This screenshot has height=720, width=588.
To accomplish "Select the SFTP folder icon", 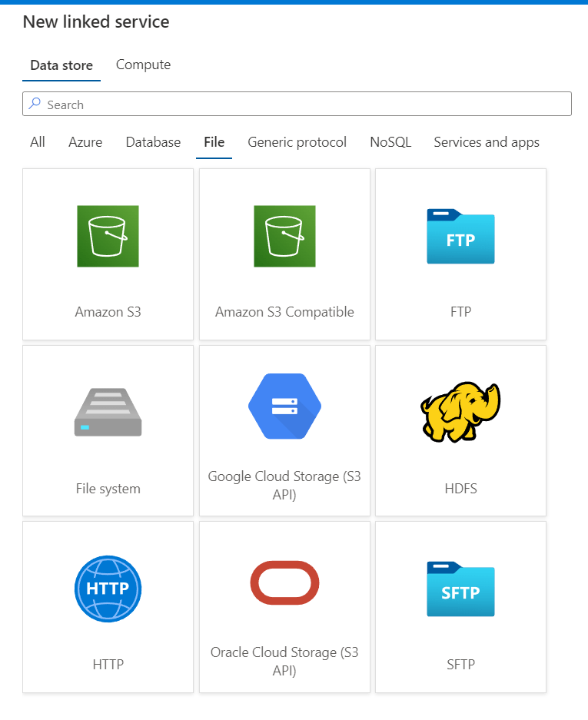I will pos(460,589).
